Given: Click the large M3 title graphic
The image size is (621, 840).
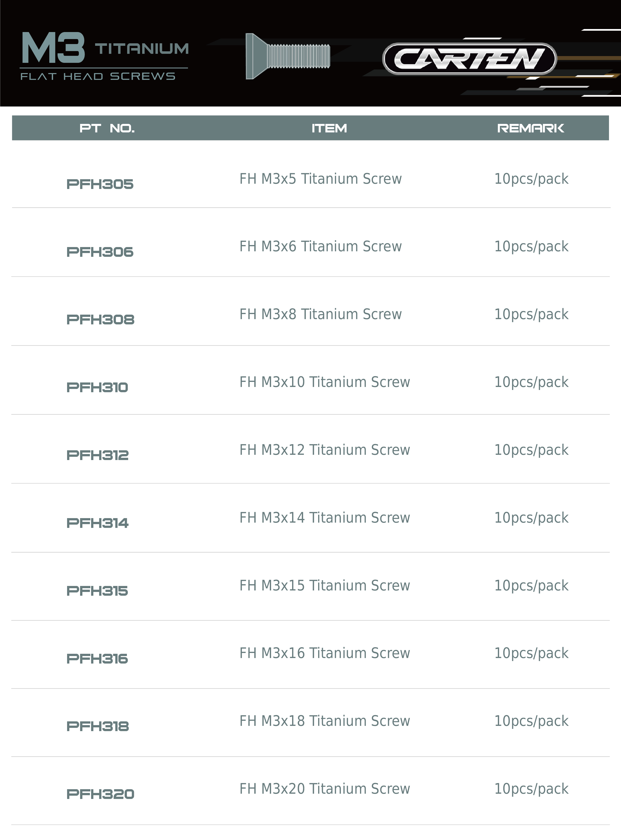Looking at the screenshot, I should coord(53,48).
